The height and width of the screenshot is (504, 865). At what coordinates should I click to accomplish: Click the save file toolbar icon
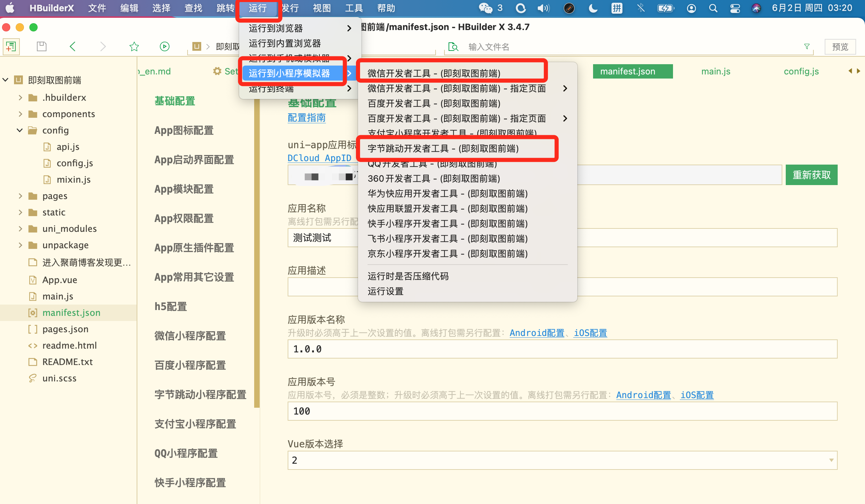click(x=42, y=46)
